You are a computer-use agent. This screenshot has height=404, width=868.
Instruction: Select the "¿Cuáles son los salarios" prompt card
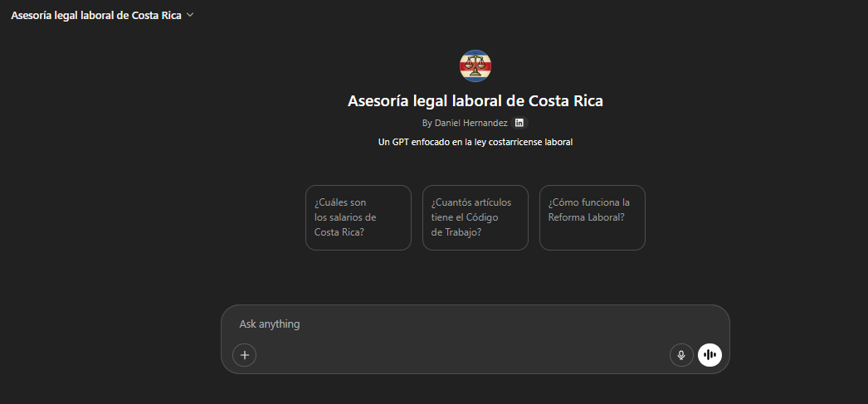pyautogui.click(x=358, y=217)
